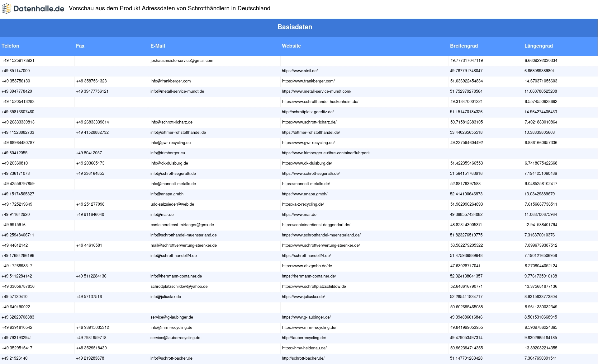598x364 pixels.
Task: Click the Website column header
Action: (291, 46)
